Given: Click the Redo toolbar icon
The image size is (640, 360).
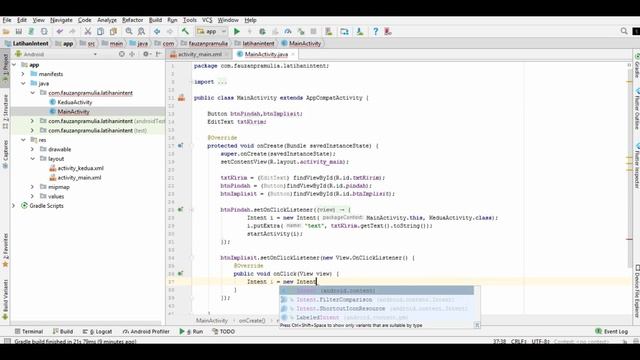Looking at the screenshot, I should click(72, 31).
